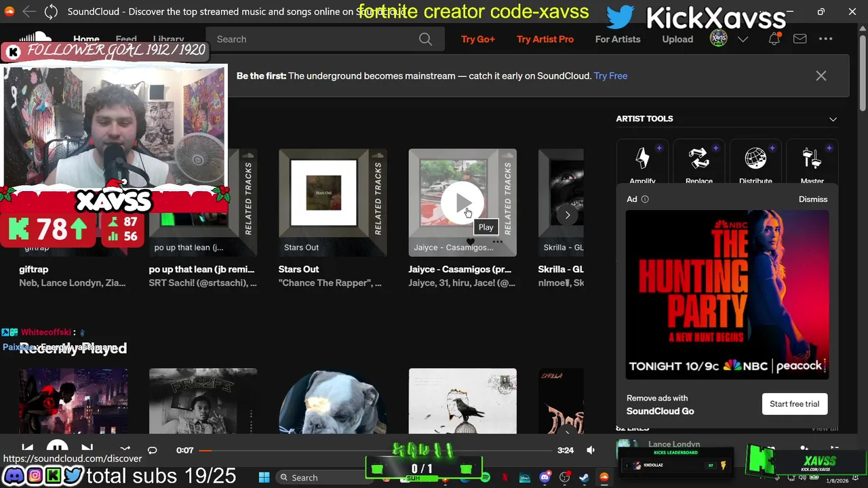Skip to the next track
The width and height of the screenshot is (868, 488).
87,449
